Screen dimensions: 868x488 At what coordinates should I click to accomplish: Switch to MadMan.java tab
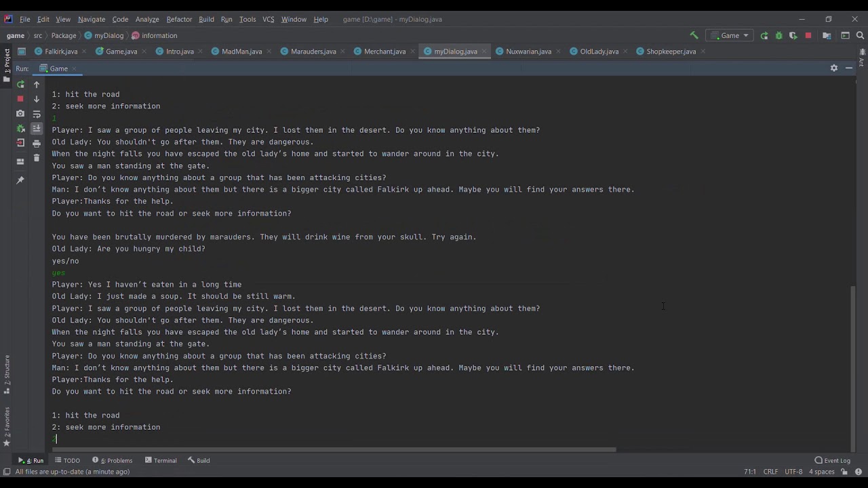pos(241,52)
